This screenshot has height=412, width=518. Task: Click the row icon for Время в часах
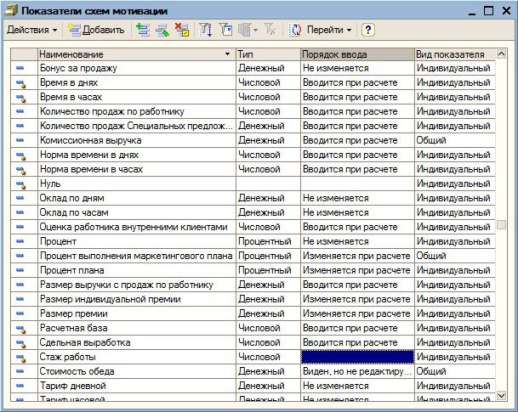click(21, 98)
